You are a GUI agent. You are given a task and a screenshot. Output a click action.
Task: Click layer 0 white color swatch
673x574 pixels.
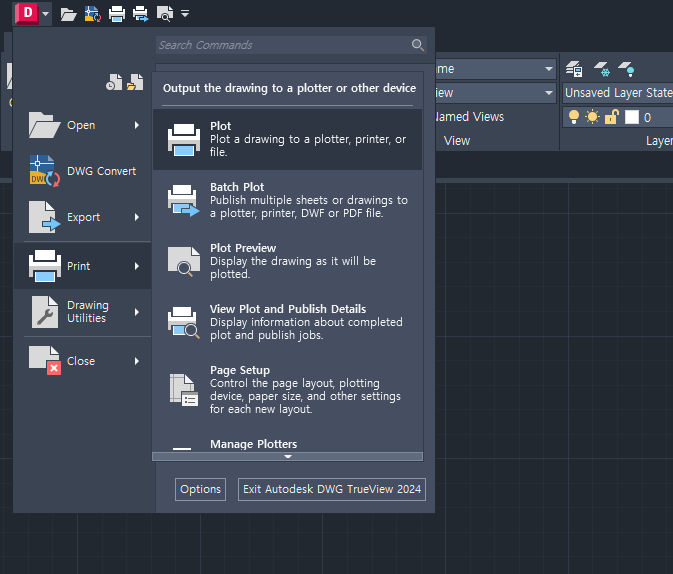point(632,117)
